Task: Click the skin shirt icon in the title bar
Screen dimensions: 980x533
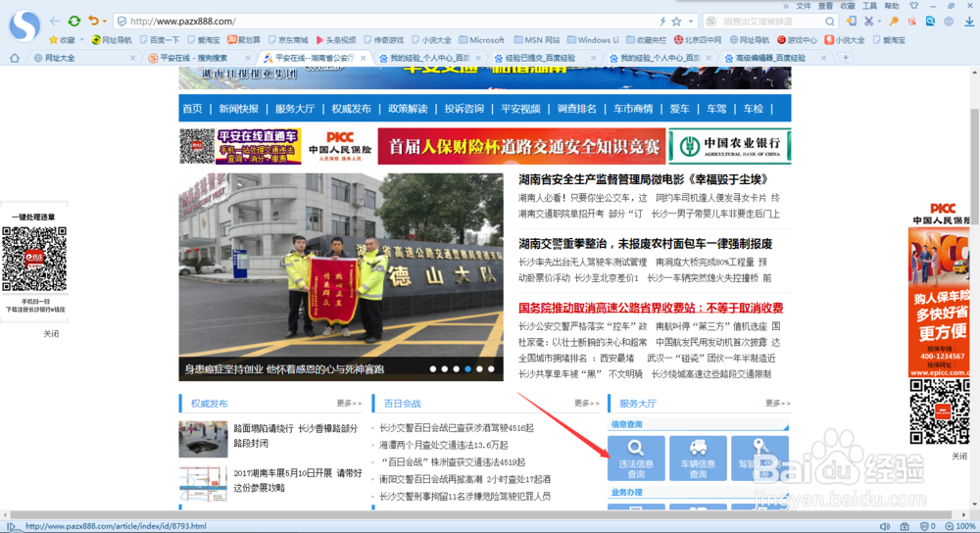Action: click(913, 6)
